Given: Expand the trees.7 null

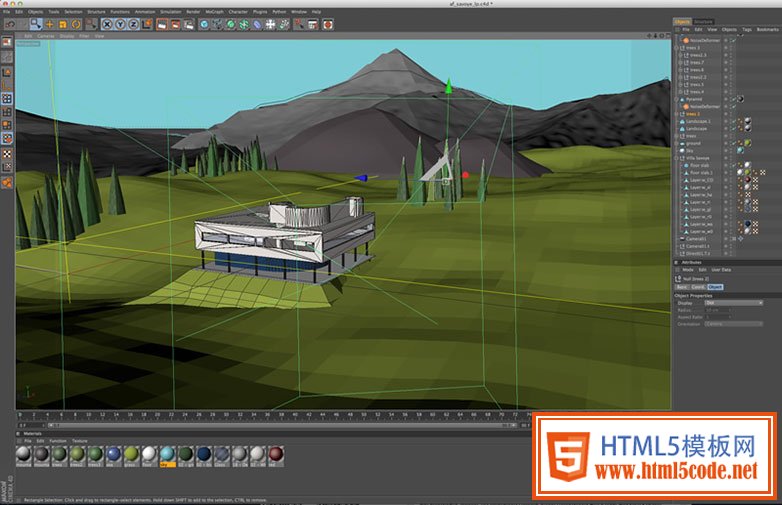Looking at the screenshot, I should [681, 62].
